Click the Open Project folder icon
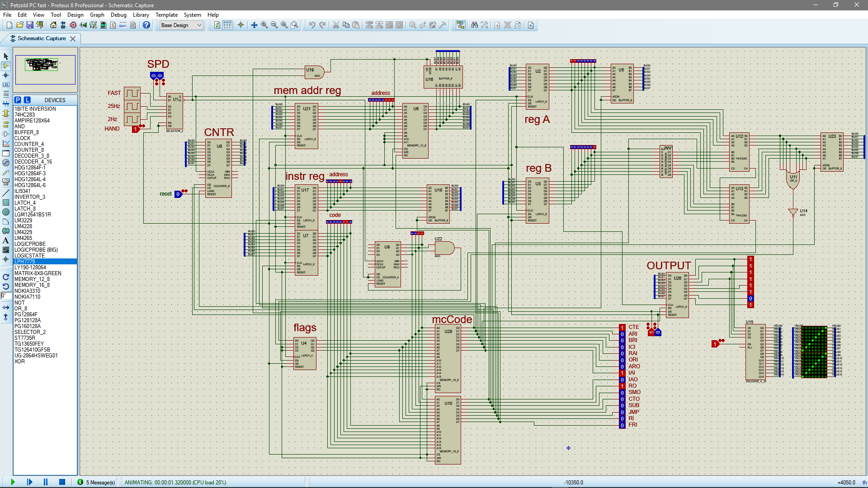The image size is (868, 488). tap(19, 25)
